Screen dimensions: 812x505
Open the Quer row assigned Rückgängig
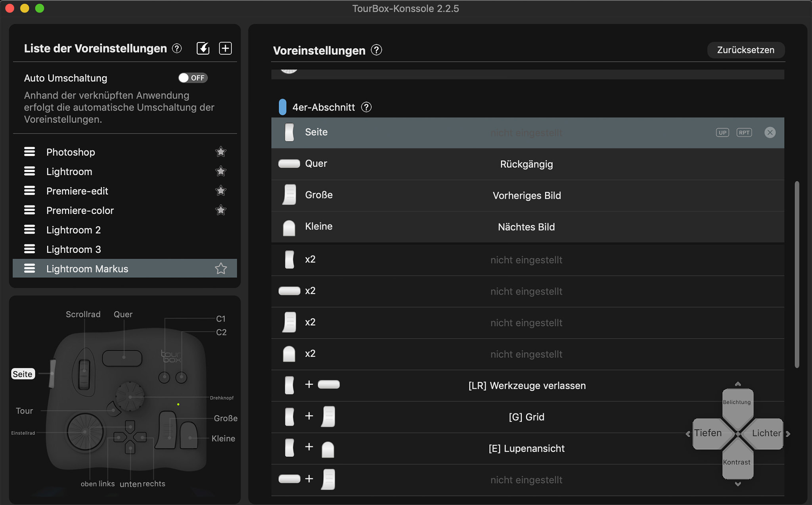tap(527, 164)
